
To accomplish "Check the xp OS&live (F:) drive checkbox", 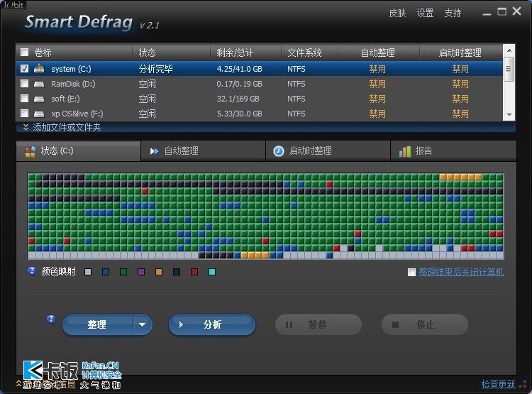I will [x=24, y=113].
